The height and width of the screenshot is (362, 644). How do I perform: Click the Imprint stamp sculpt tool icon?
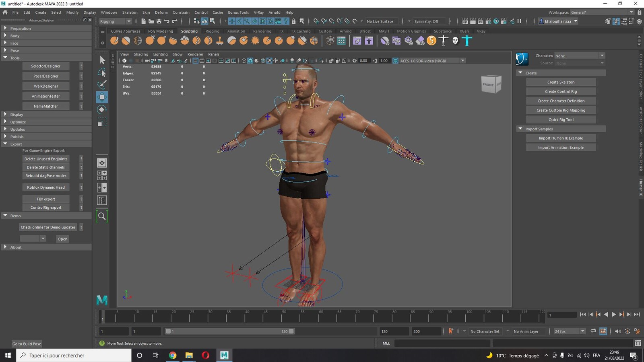[220, 41]
